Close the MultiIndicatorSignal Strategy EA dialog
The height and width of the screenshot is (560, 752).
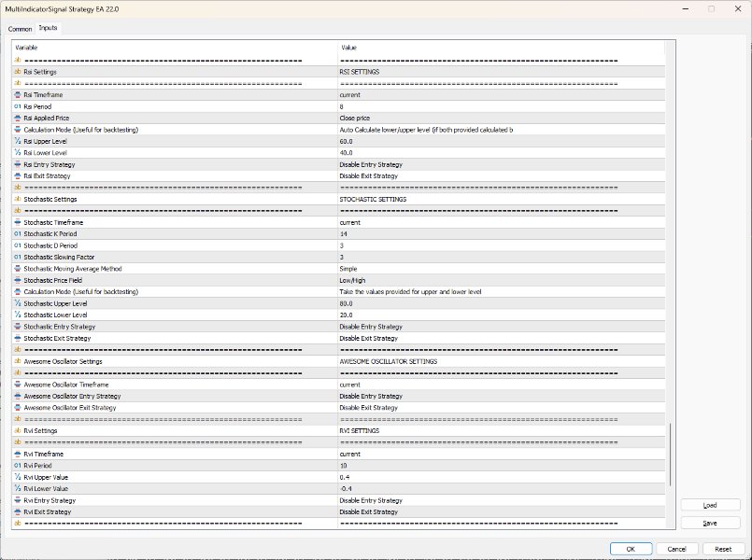click(738, 8)
